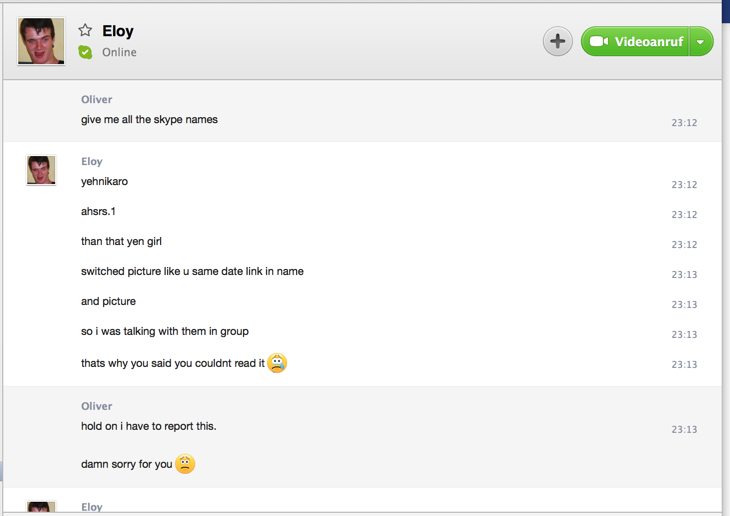
Task: Click the second Oliver sender name near bottom
Action: click(96, 406)
